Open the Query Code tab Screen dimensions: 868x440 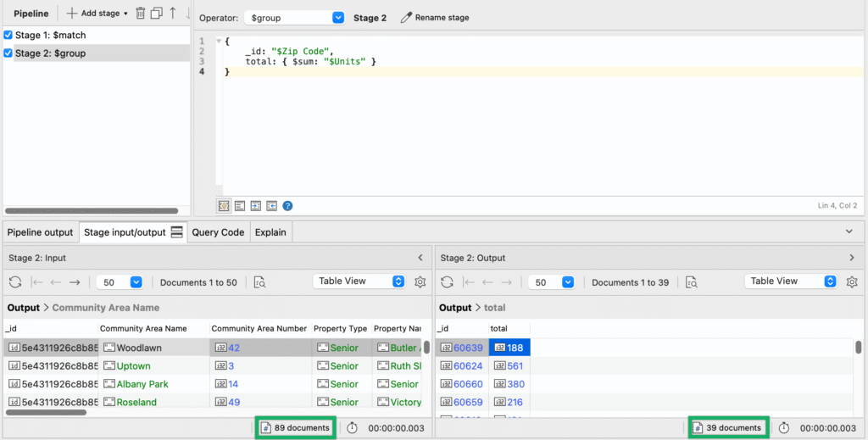pyautogui.click(x=218, y=232)
